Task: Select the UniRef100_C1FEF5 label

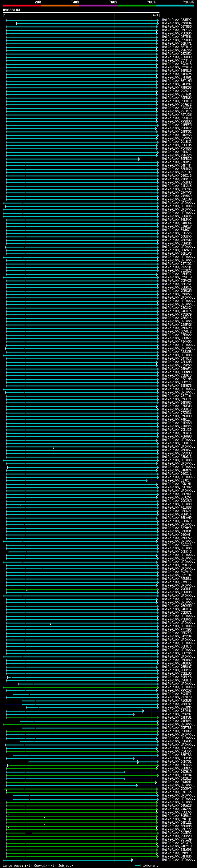Action: pos(176,125)
